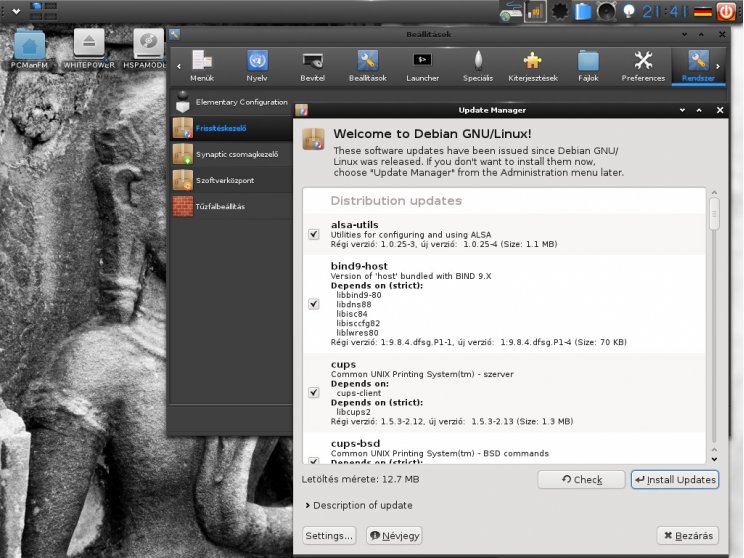Select the Speciális category icon

point(478,66)
